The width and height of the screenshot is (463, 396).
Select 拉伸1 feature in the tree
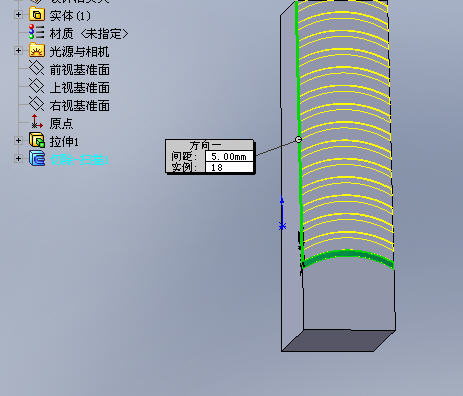point(64,142)
